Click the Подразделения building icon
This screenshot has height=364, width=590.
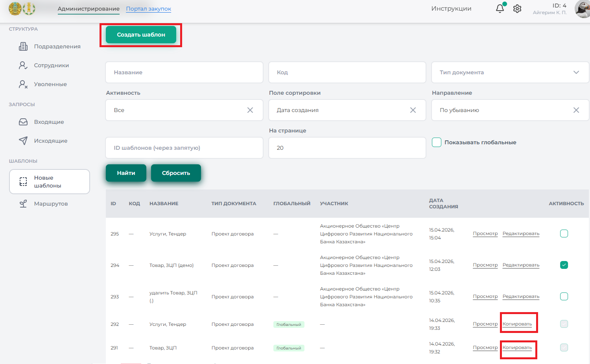(x=23, y=46)
